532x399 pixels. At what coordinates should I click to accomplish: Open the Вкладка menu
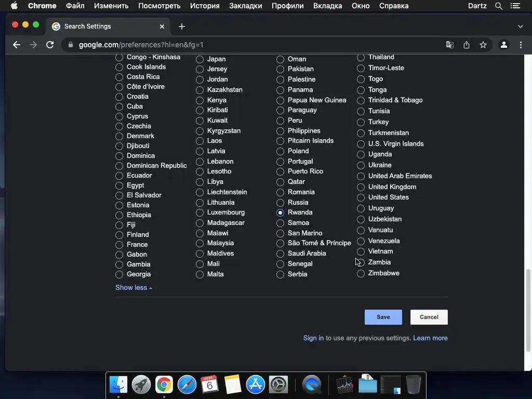328,6
